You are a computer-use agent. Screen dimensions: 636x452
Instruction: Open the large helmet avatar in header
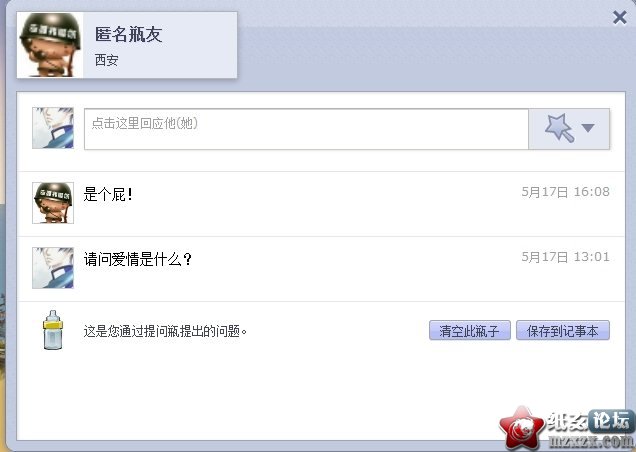coord(50,45)
